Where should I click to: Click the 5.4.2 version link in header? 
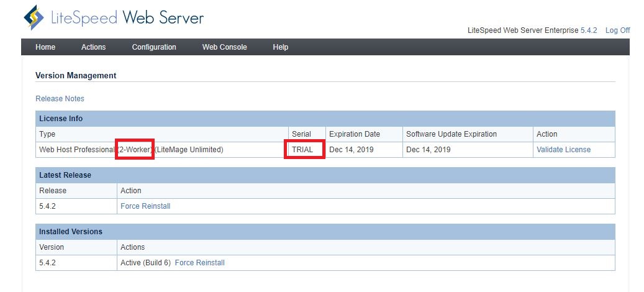coord(589,30)
